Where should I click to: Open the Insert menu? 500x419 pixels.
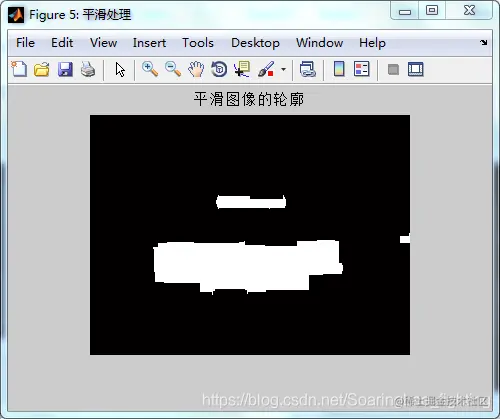click(149, 43)
